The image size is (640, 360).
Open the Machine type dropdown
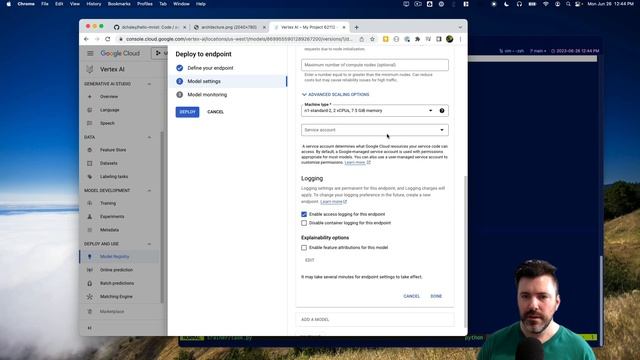[375, 111]
